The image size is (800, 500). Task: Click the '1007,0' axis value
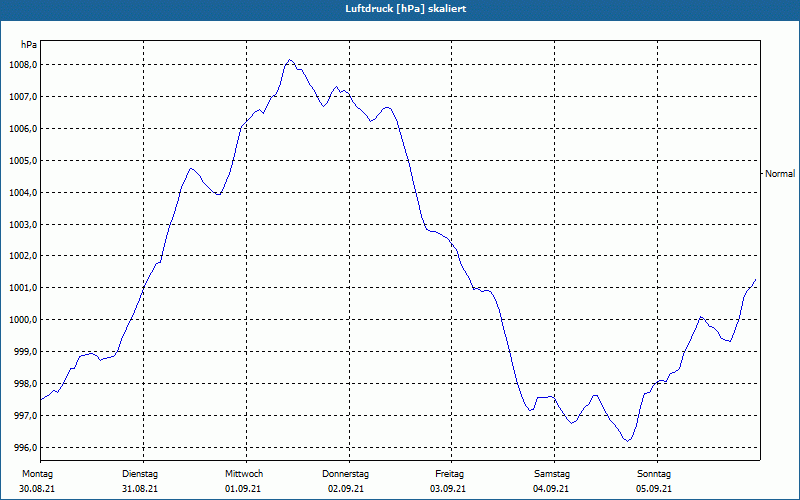[x=23, y=97]
